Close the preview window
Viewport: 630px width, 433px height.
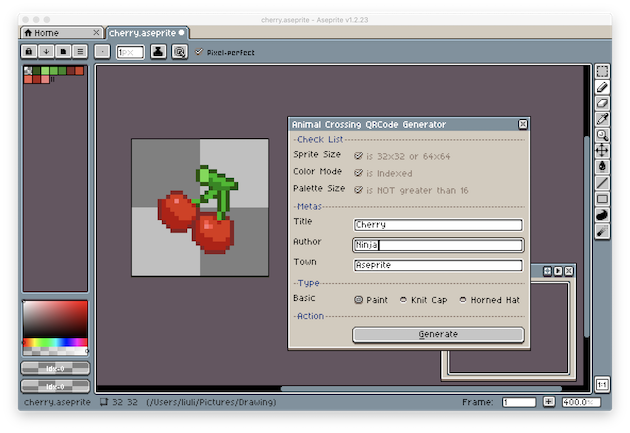coord(569,271)
